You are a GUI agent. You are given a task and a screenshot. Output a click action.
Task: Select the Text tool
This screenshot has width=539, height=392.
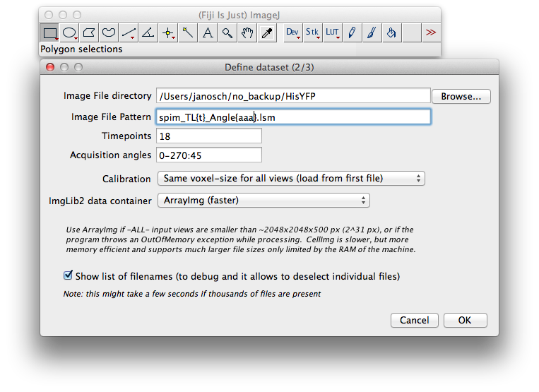(208, 32)
